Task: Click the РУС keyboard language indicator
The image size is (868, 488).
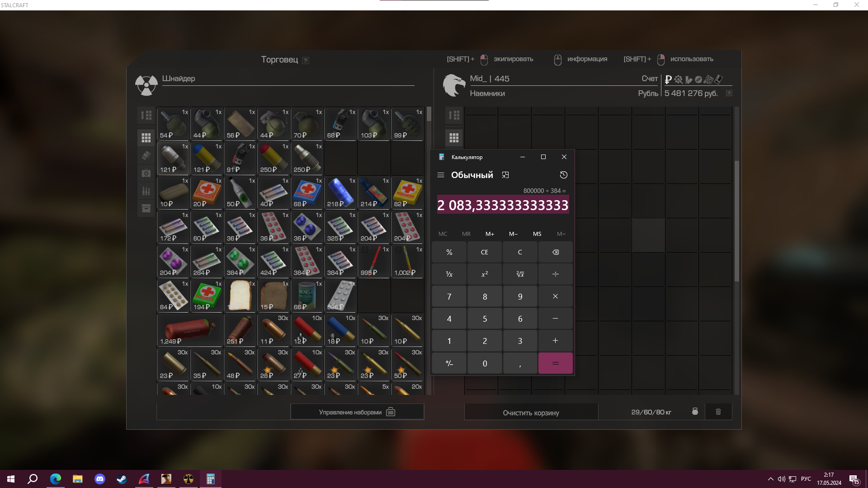Action: [806, 479]
